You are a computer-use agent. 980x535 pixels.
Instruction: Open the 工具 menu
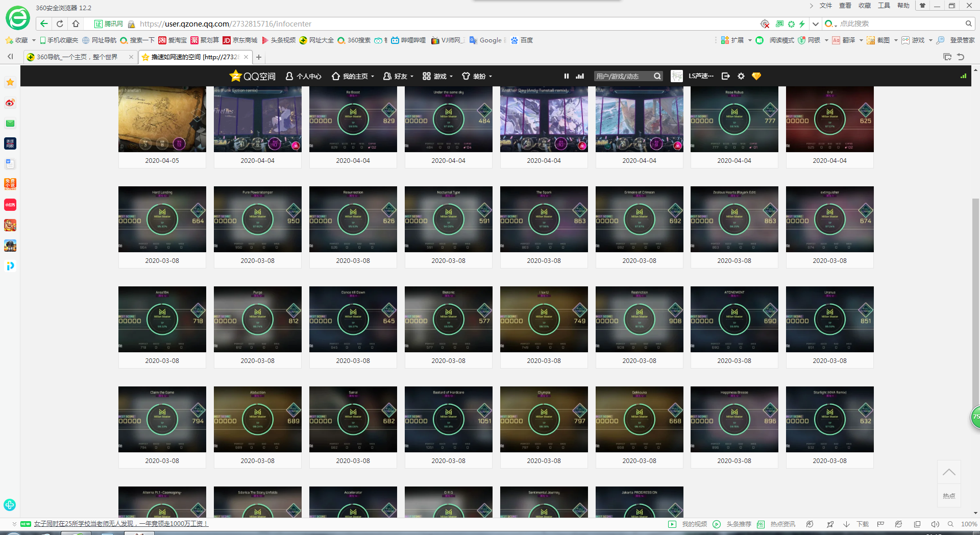(884, 6)
